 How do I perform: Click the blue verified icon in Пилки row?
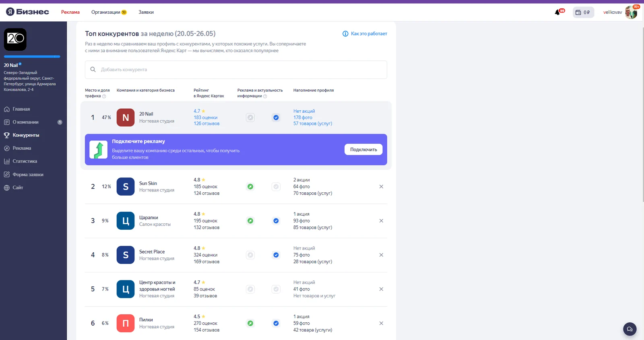pyautogui.click(x=276, y=324)
